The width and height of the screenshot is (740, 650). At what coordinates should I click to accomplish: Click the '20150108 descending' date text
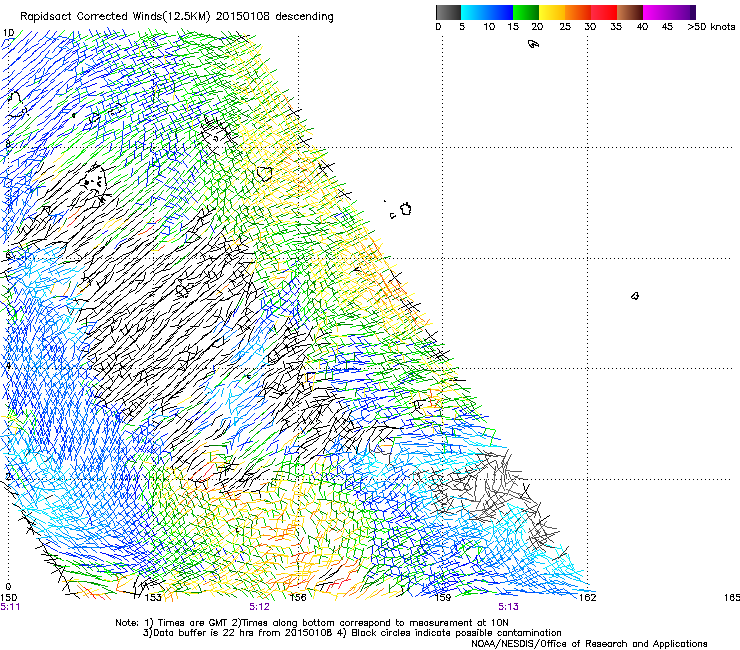(275, 17)
